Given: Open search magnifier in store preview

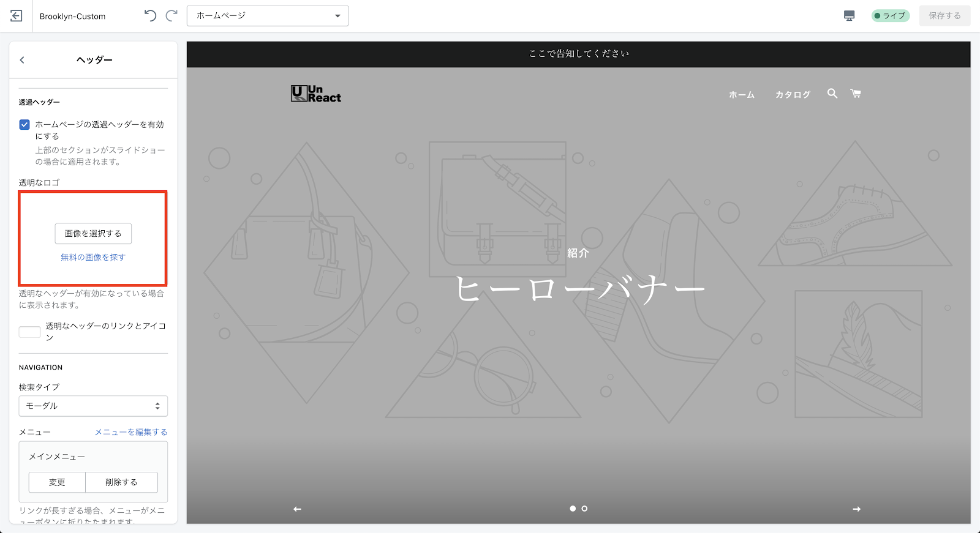Looking at the screenshot, I should 832,94.
